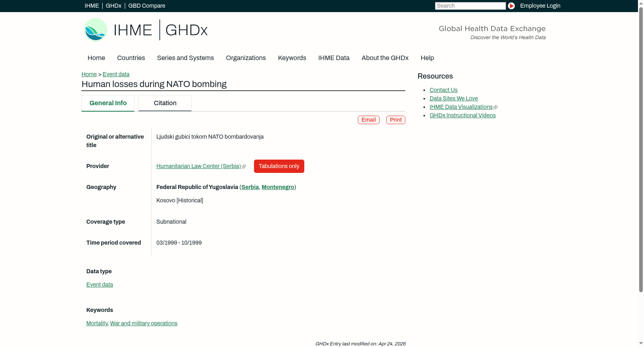Open the Home menu item
This screenshot has width=644, height=347.
[x=96, y=58]
